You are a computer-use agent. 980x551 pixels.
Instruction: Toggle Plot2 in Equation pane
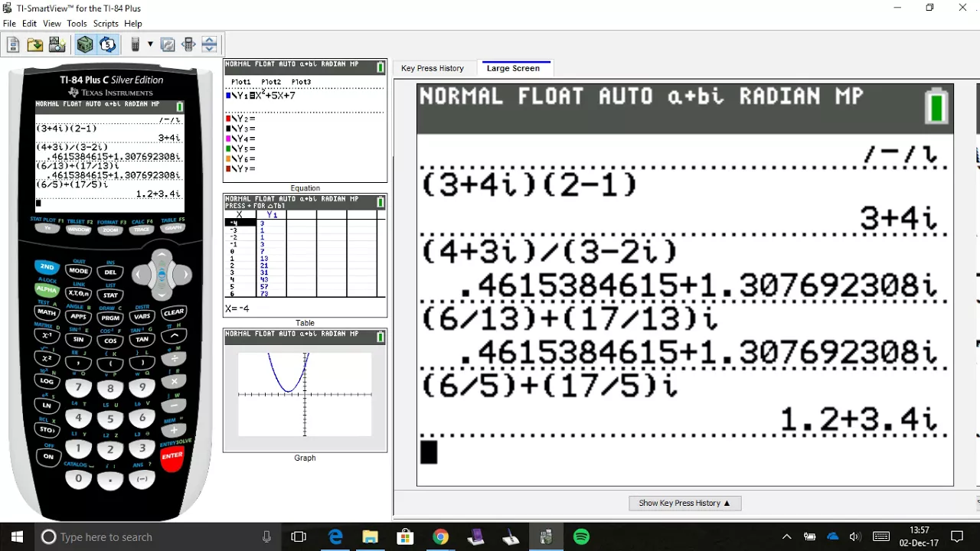(271, 82)
